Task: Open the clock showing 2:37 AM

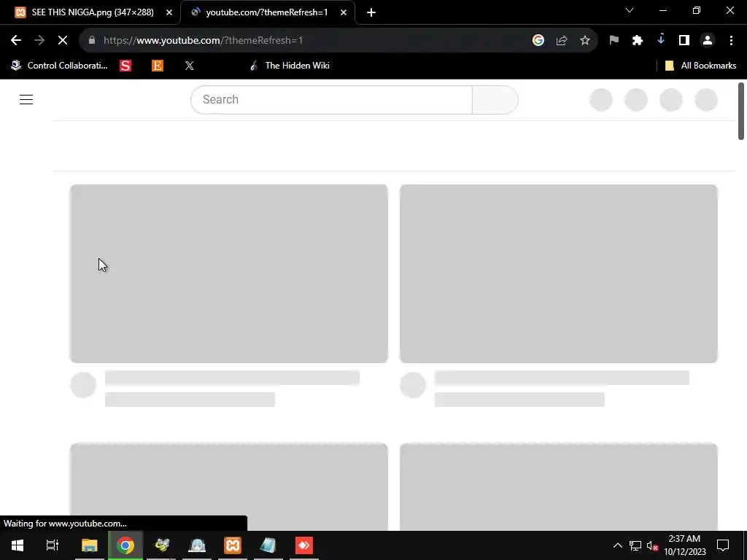Action: pos(684,545)
